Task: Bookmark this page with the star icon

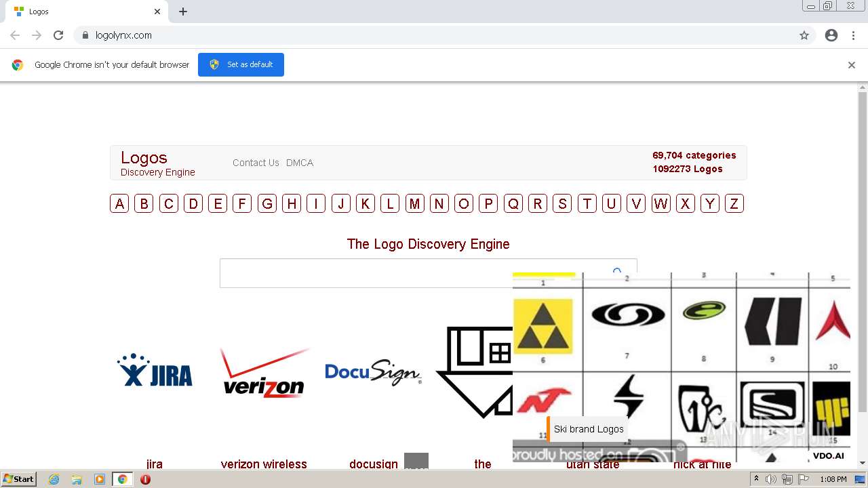Action: 804,35
